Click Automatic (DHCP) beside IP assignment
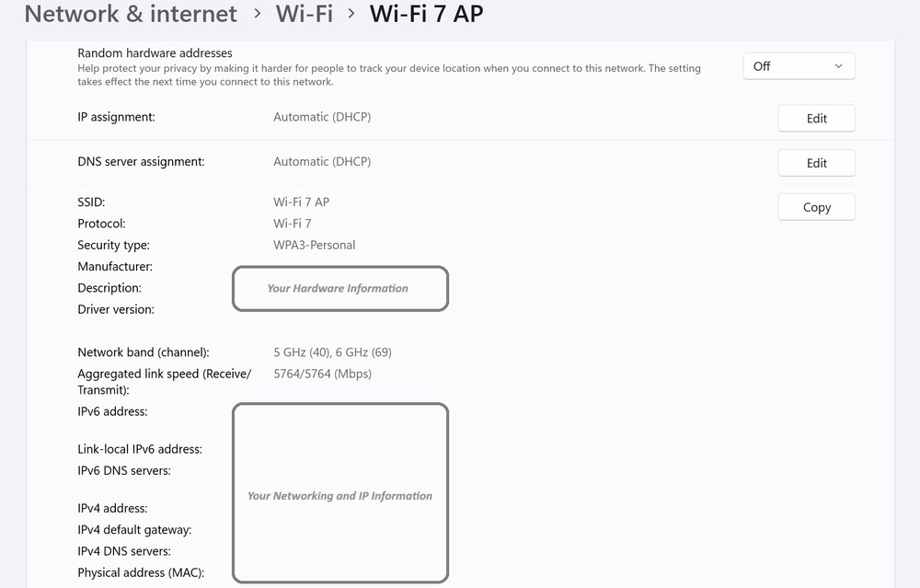 322,117
